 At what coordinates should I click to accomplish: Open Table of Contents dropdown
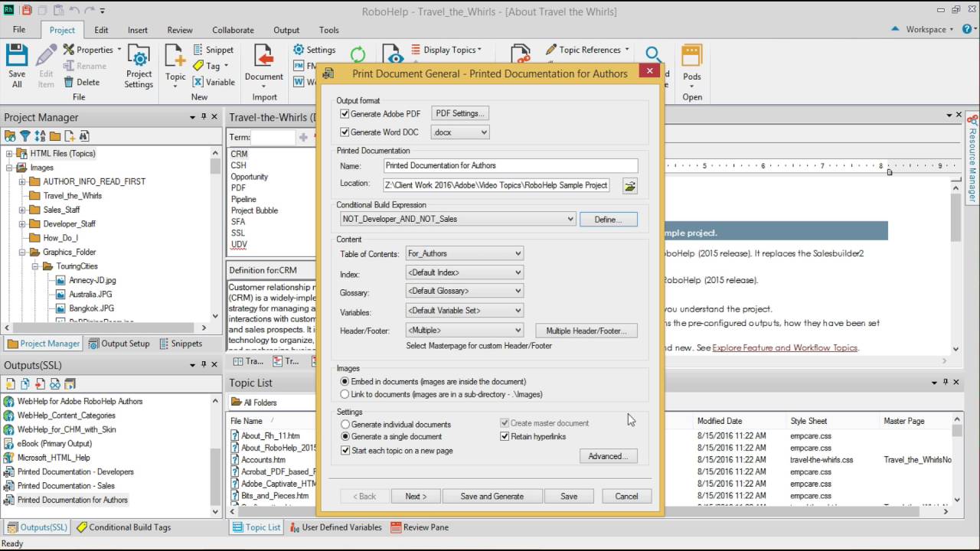click(x=465, y=253)
